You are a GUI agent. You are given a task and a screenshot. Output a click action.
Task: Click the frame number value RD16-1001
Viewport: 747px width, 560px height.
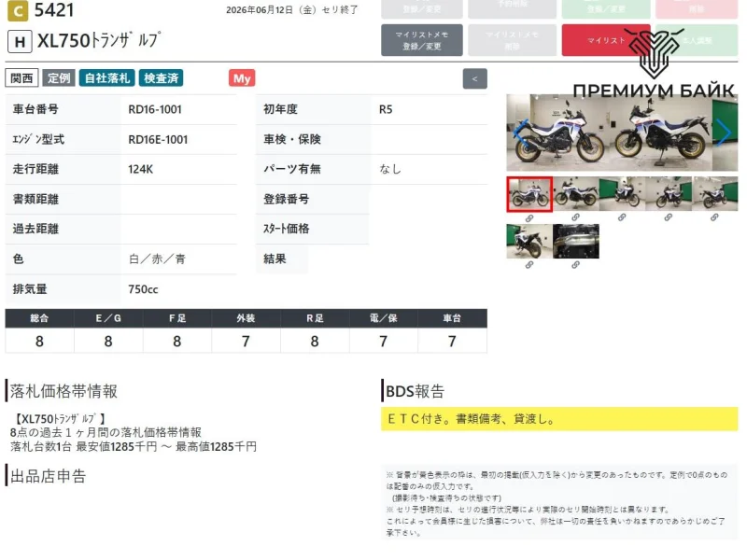coord(155,109)
